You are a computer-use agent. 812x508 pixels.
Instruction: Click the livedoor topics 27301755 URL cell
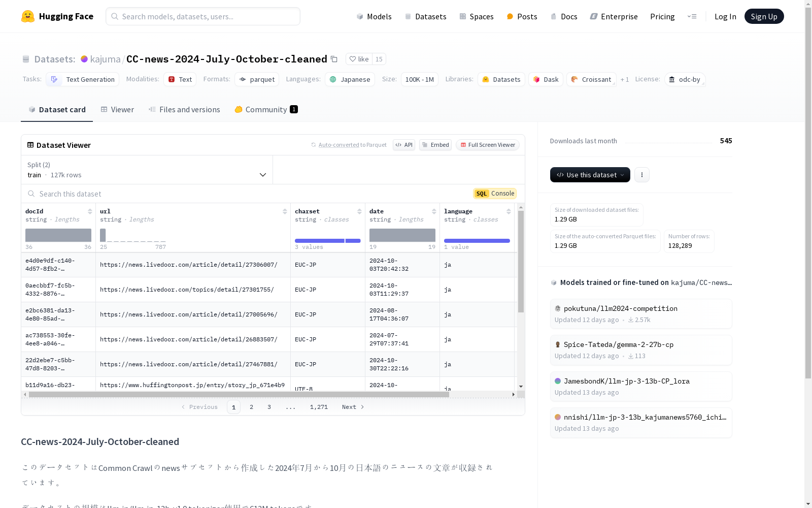193,290
